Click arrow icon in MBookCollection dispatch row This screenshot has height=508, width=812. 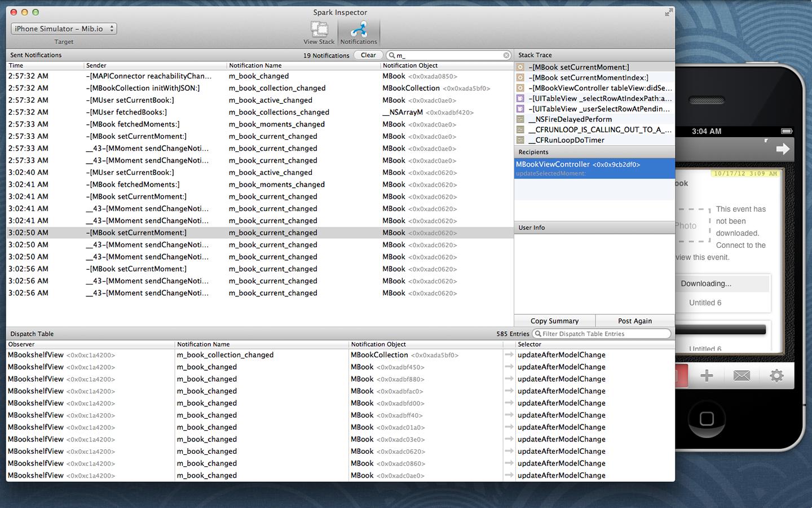509,355
